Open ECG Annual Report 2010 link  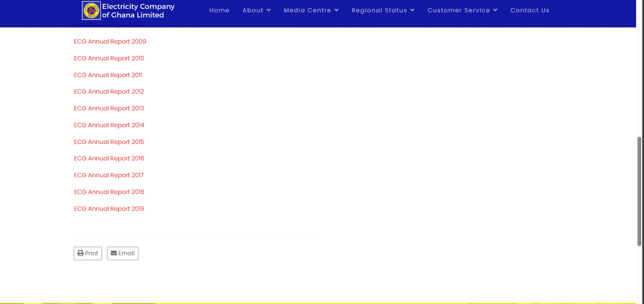[x=109, y=58]
